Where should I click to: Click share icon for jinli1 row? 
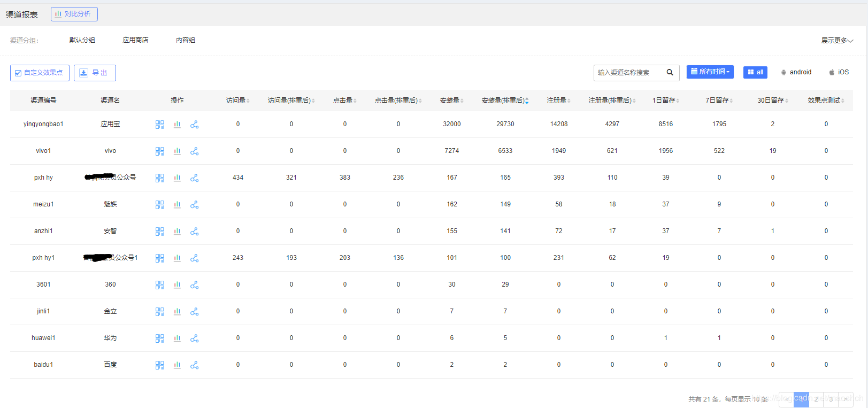click(194, 311)
